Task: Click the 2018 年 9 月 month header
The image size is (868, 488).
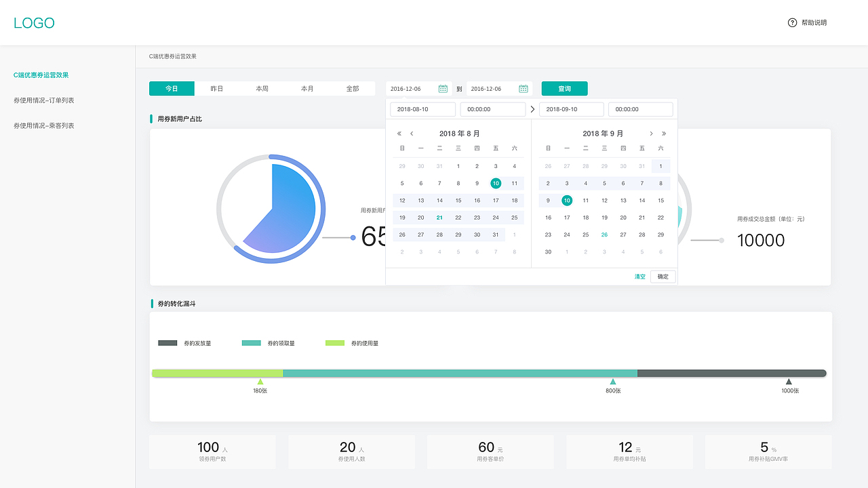Action: pyautogui.click(x=603, y=134)
